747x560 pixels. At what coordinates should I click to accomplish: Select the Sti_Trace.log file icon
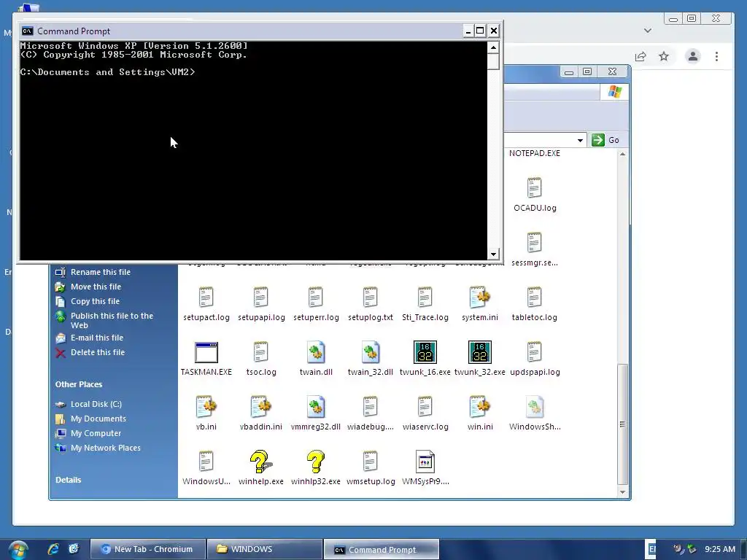coord(425,297)
